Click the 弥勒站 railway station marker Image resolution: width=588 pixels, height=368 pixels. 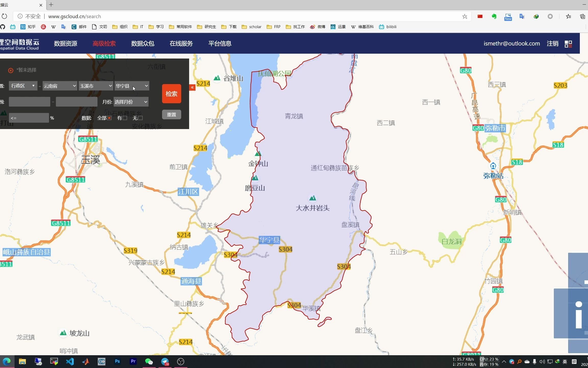[493, 166]
